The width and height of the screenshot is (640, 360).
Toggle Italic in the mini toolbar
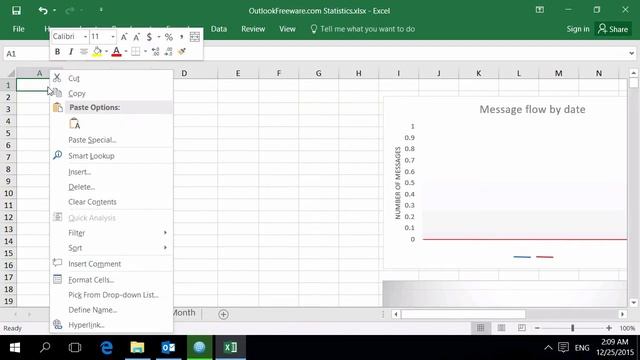[x=71, y=52]
